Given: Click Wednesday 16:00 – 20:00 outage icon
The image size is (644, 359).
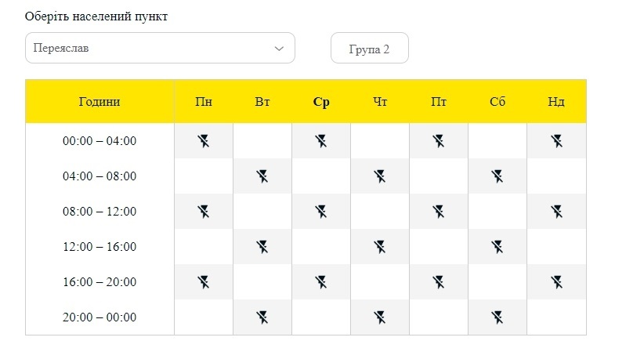Looking at the screenshot, I should click(320, 282).
